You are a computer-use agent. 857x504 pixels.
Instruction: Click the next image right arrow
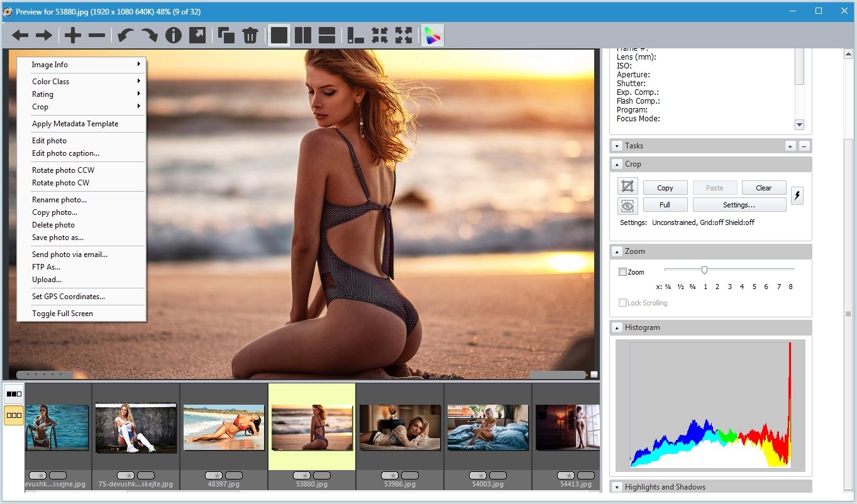[44, 36]
